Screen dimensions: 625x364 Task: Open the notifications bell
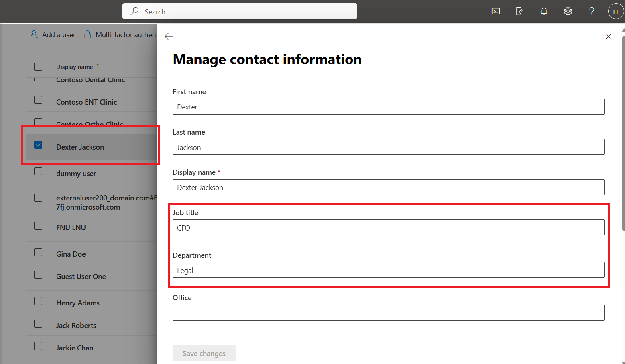point(544,11)
